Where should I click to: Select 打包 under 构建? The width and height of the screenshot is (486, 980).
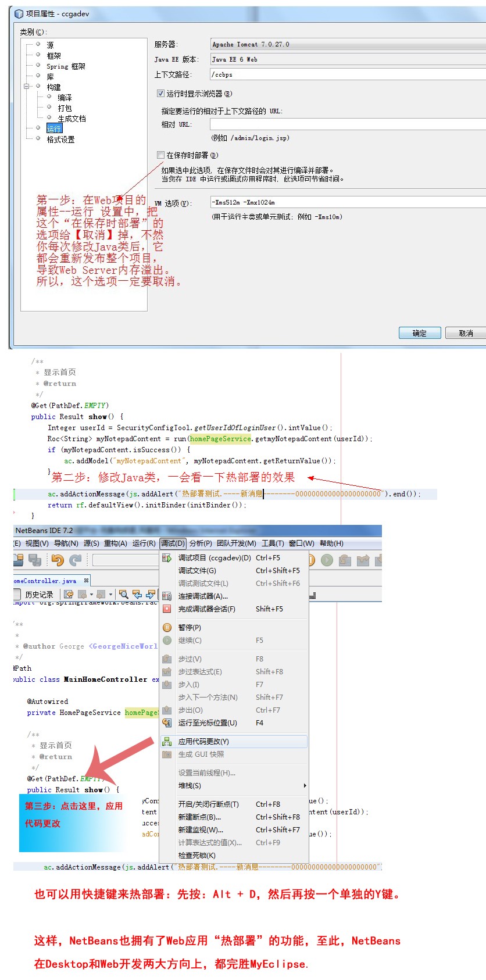point(65,108)
